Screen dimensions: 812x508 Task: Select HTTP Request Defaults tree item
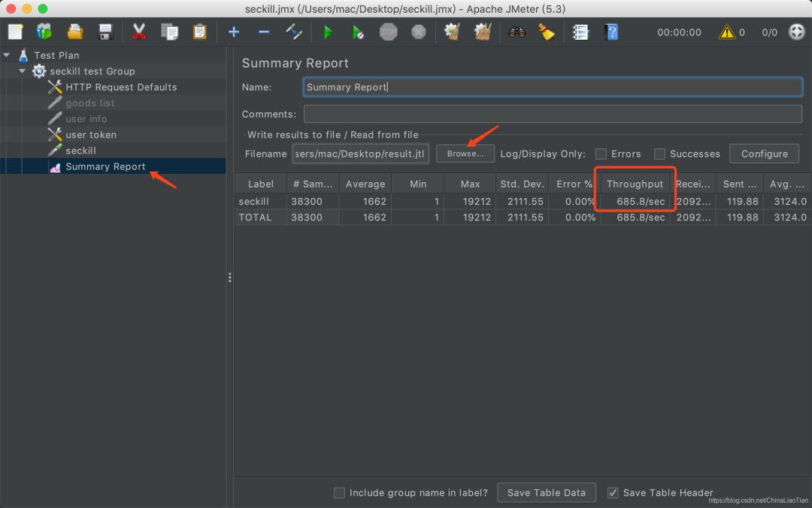121,87
